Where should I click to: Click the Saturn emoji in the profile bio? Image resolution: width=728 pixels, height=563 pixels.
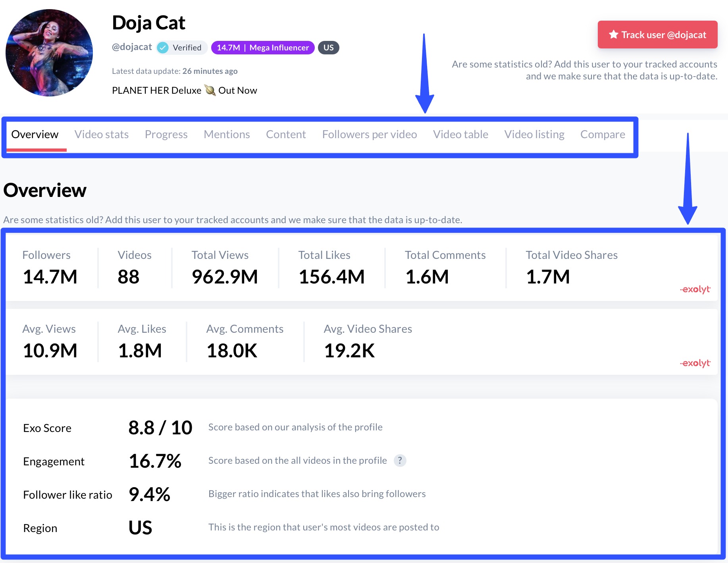(x=210, y=90)
